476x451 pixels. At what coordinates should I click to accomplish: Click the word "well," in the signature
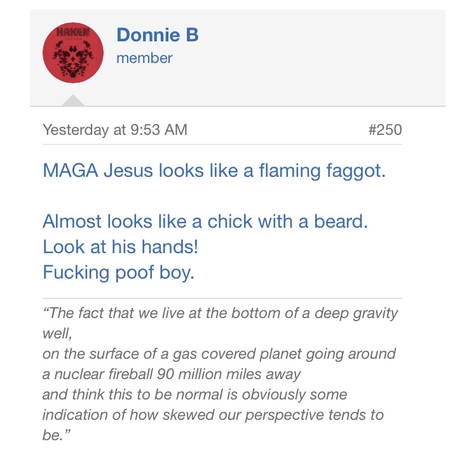(57, 333)
